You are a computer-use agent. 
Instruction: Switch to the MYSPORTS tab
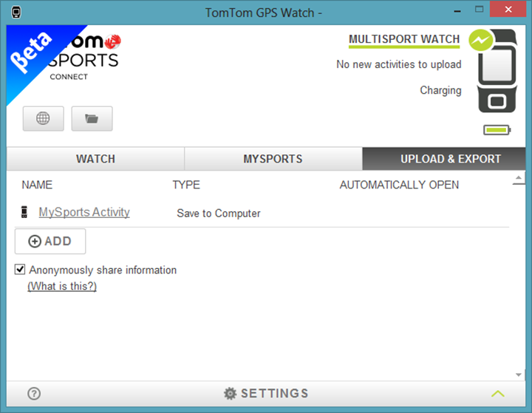(273, 159)
